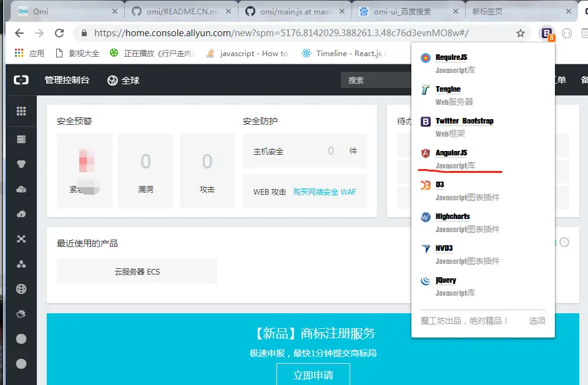Select the cross-shaped network icon in the sidebar
Image resolution: width=588 pixels, height=385 pixels.
(21, 239)
